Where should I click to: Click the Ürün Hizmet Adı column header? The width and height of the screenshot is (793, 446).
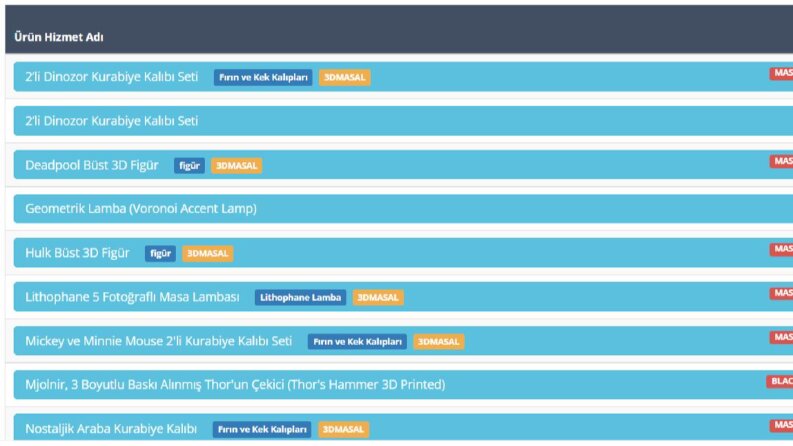59,37
